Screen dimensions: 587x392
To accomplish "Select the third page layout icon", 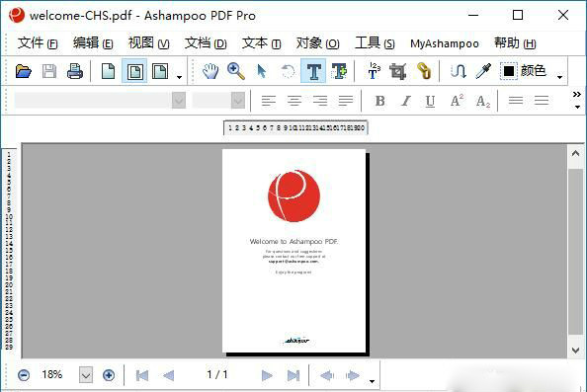I will (160, 71).
